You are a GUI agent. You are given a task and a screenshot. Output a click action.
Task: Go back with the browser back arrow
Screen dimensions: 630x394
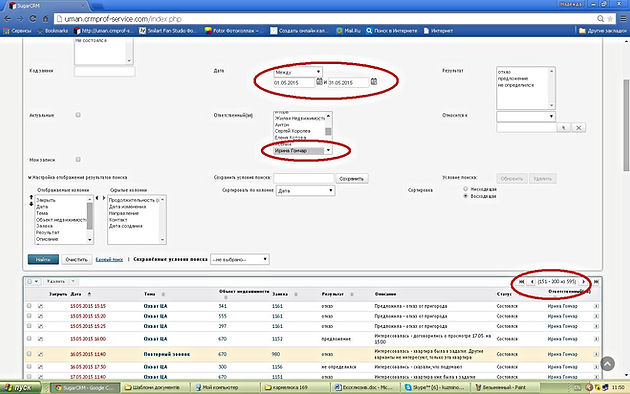tap(7, 19)
